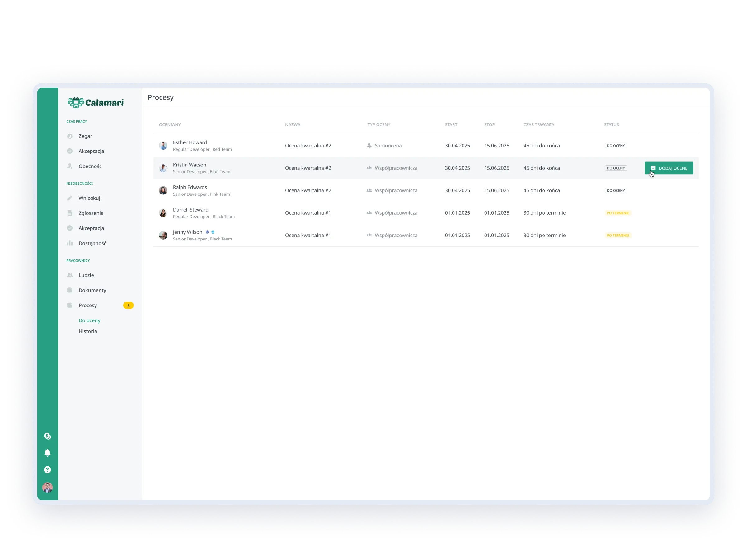Click Dodaj ocenę button
The width and height of the screenshot is (747, 560).
pyautogui.click(x=669, y=168)
